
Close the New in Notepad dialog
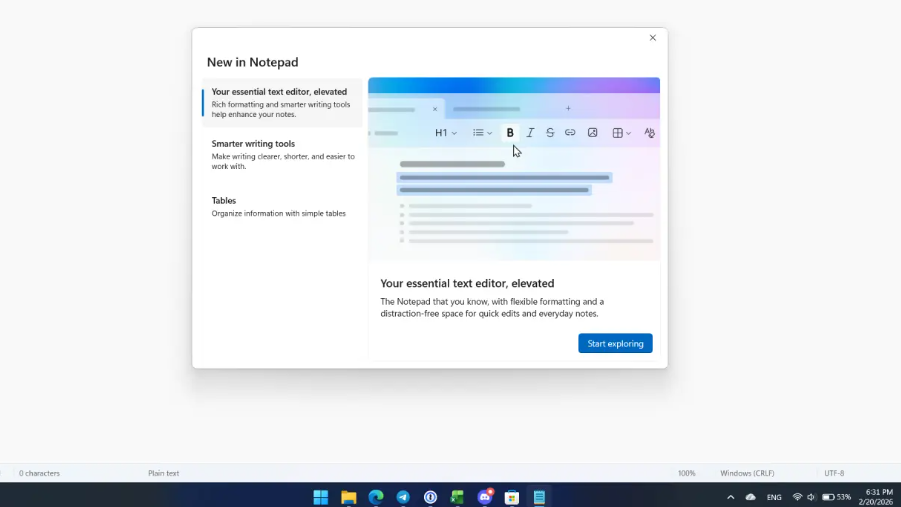click(x=653, y=38)
